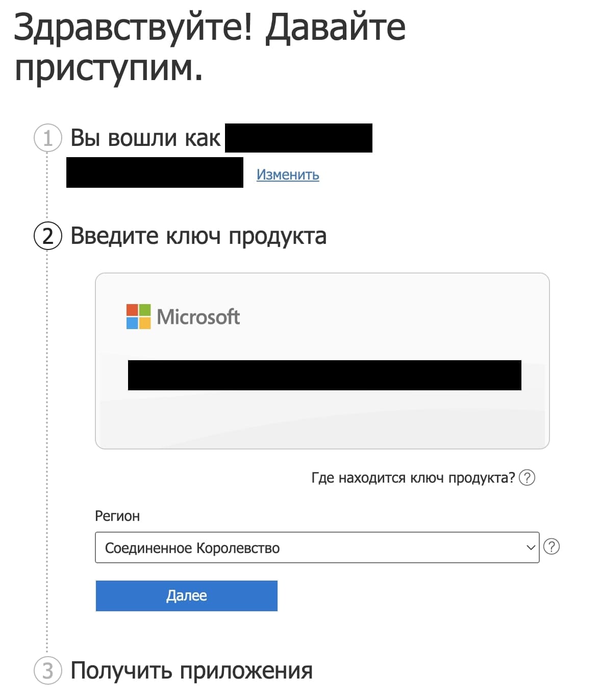Focus the product key input field

coord(324,375)
